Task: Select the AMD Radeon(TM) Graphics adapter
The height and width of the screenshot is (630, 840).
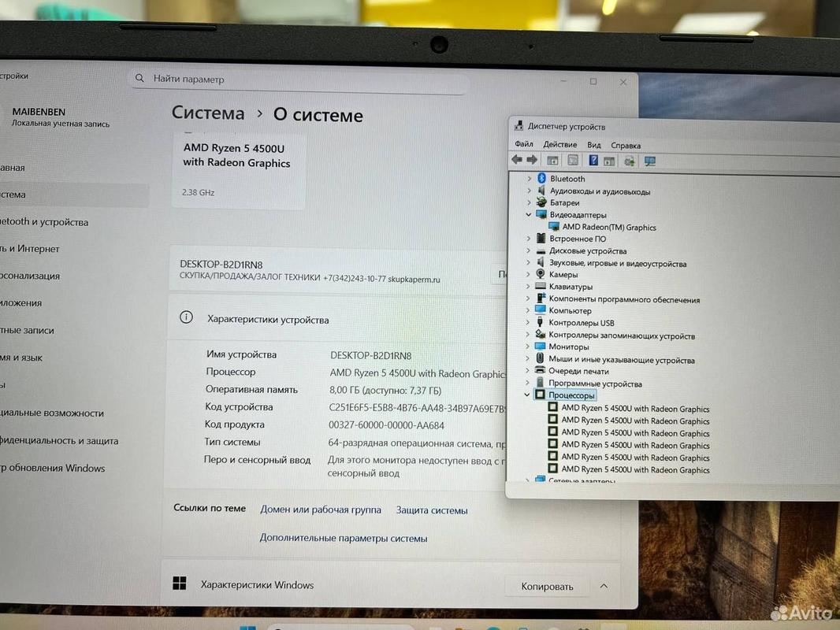Action: 609,227
